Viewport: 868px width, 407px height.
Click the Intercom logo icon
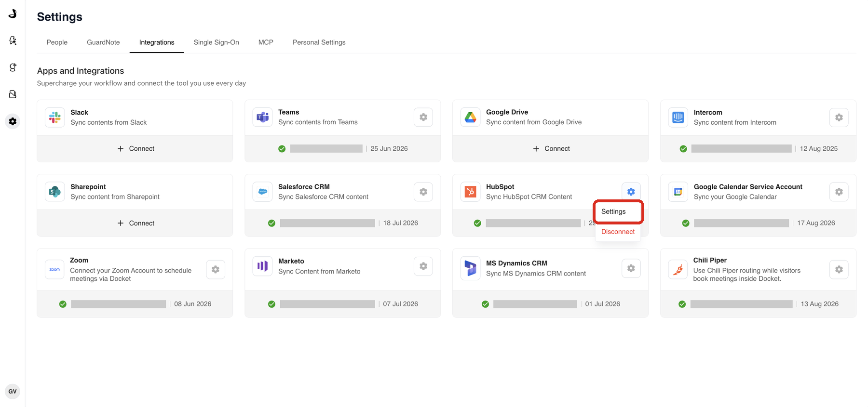tap(678, 118)
